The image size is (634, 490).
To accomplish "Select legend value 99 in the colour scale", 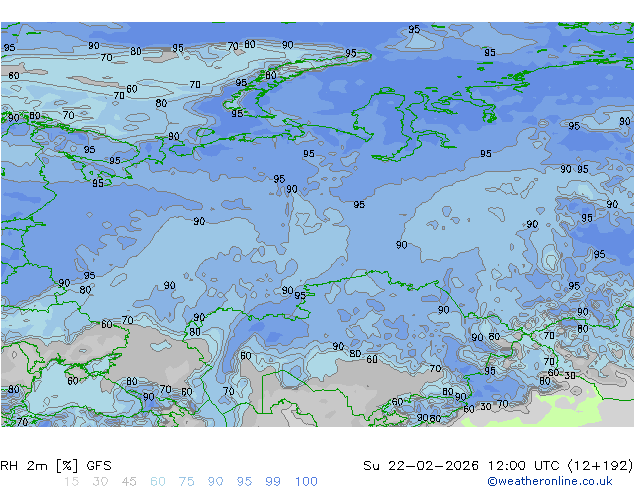I will click(x=273, y=482).
